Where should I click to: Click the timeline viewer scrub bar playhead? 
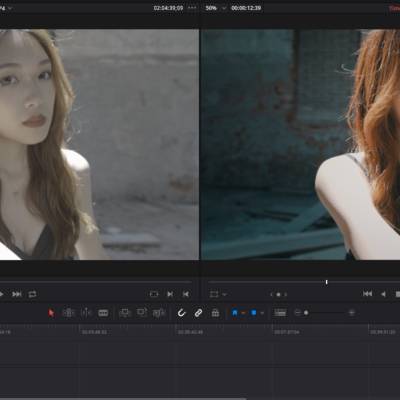tap(327, 282)
